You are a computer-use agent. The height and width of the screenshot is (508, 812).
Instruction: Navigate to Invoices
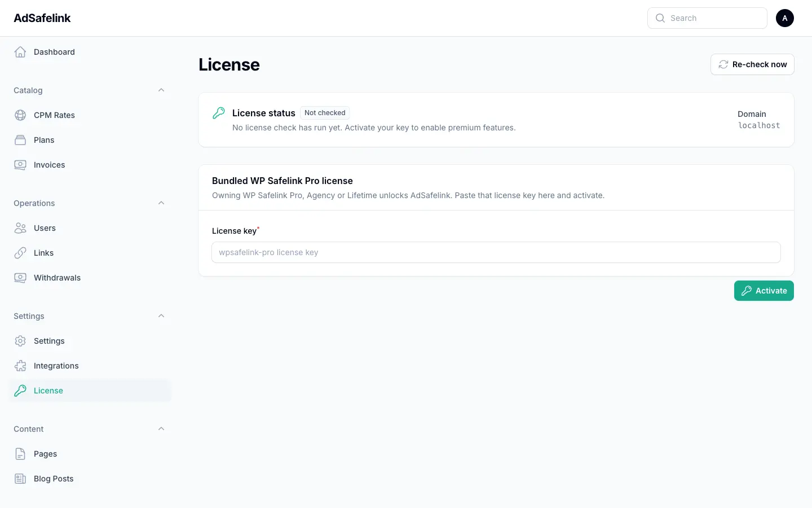point(90,165)
